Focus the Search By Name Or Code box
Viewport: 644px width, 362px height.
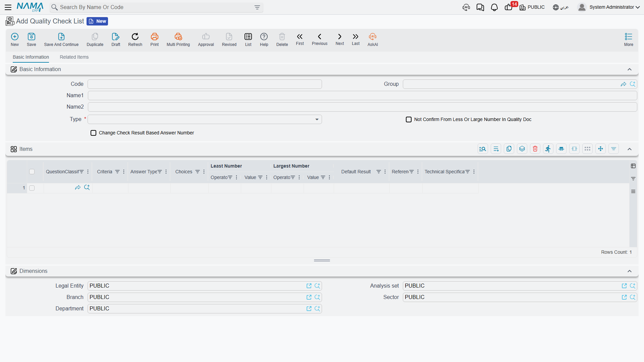(x=156, y=7)
